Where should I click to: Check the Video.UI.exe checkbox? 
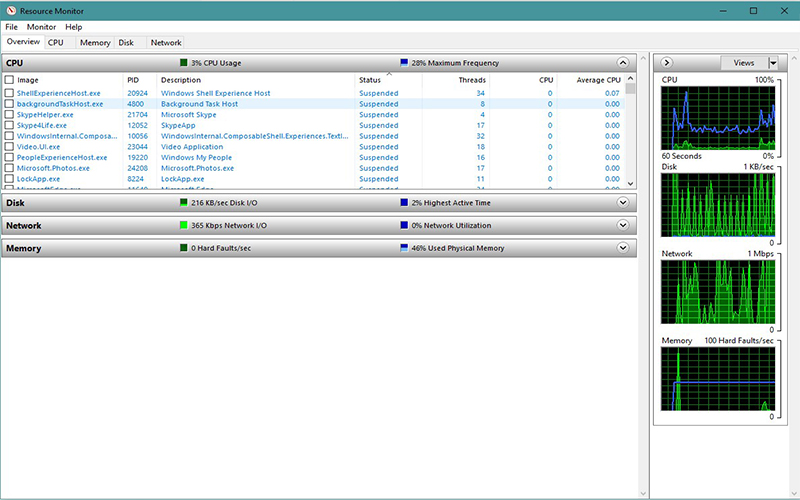[9, 146]
